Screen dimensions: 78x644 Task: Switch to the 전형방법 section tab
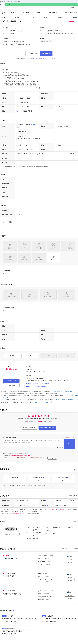pyautogui.click(x=60, y=18)
